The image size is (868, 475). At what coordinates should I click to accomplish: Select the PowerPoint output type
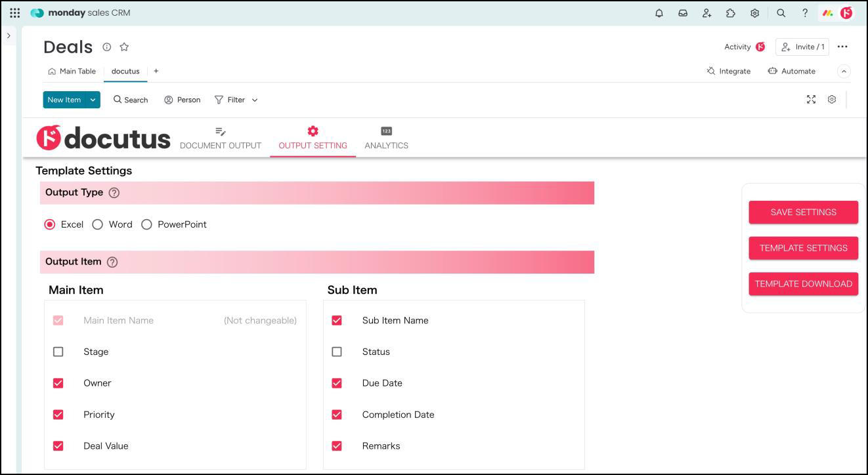pos(146,224)
